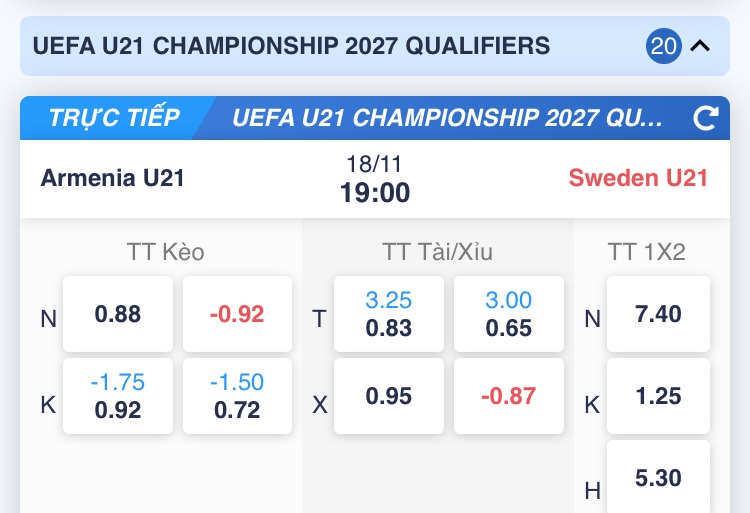750x513 pixels.
Task: Select under odds 0.95
Action: coord(389,396)
